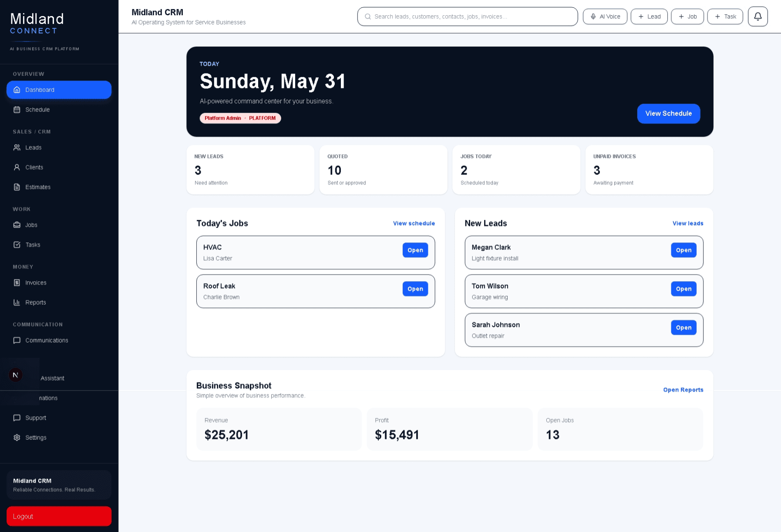
Task: Click the N avatar badge in sidebar
Action: pyautogui.click(x=16, y=375)
